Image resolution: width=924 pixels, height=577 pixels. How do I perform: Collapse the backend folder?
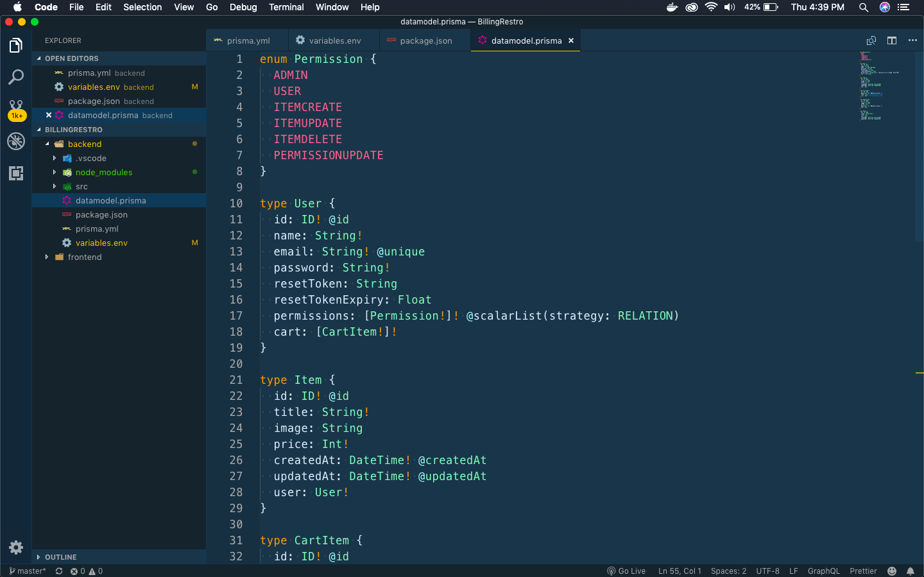click(119, 144)
